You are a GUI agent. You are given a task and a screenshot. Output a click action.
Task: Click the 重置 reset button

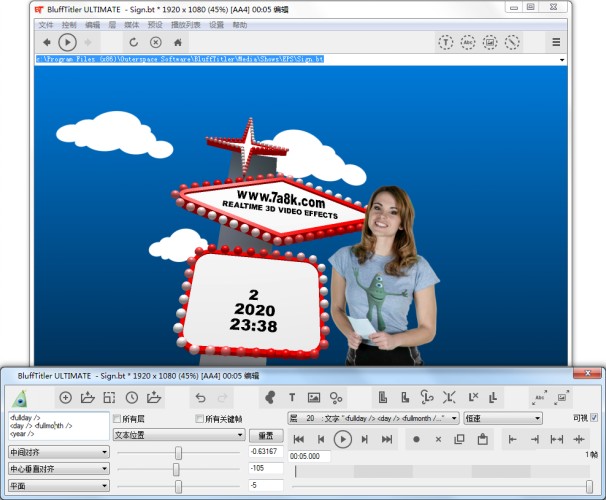pyautogui.click(x=265, y=435)
